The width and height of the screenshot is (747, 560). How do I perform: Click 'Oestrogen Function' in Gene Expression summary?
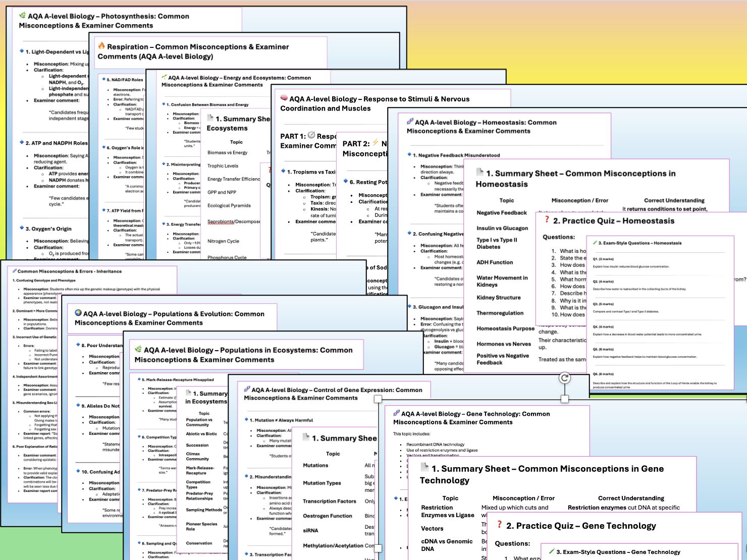click(x=328, y=516)
